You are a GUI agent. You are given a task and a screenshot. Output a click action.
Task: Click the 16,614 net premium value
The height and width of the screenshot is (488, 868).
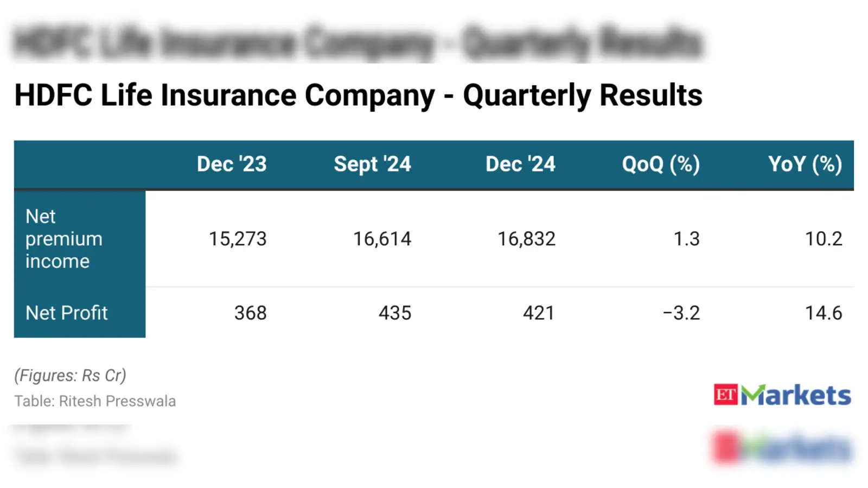tap(382, 239)
